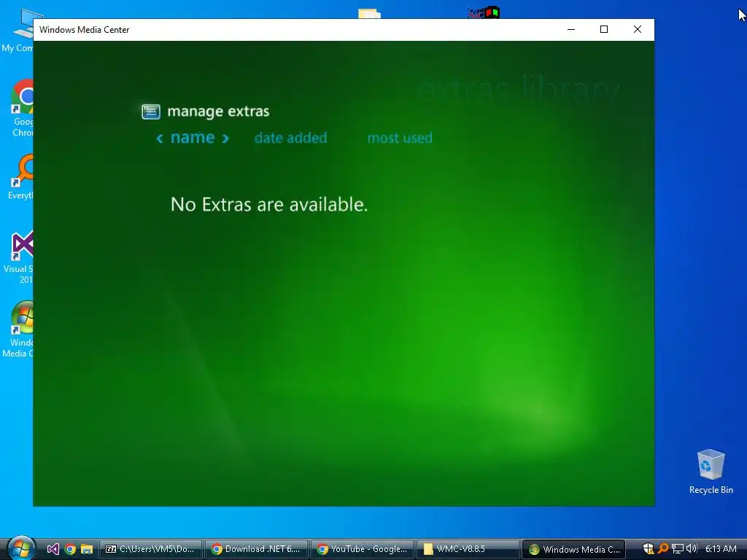Open the volume speaker tray icon
Screen dimensions: 747x560
[x=692, y=549]
